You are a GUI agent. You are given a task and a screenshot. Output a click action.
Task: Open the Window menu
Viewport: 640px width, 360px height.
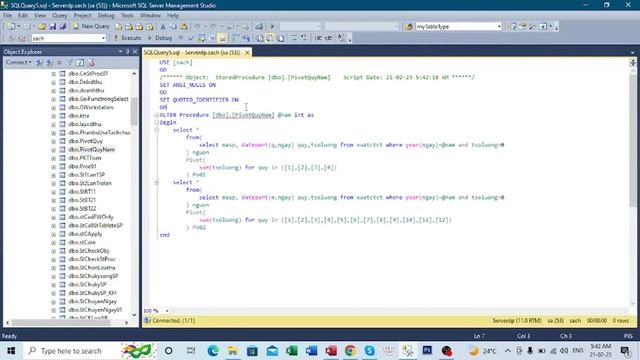point(150,16)
